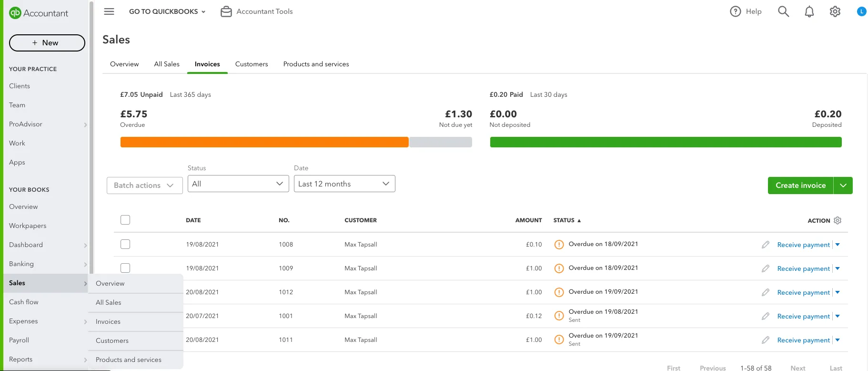
Task: Tick the checkbox for invoice 1009
Action: point(125,268)
